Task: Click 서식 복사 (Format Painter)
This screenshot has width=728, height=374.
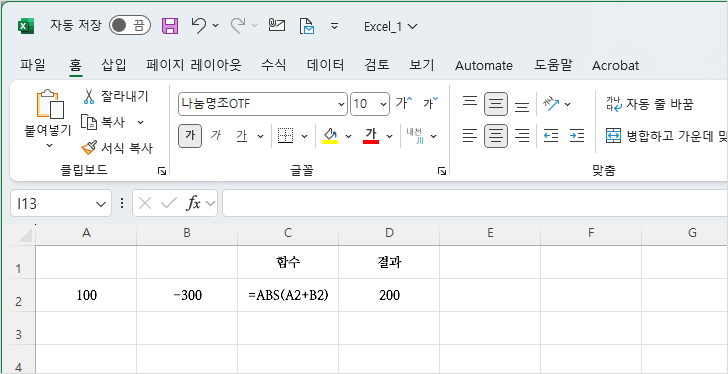Action: tap(117, 148)
